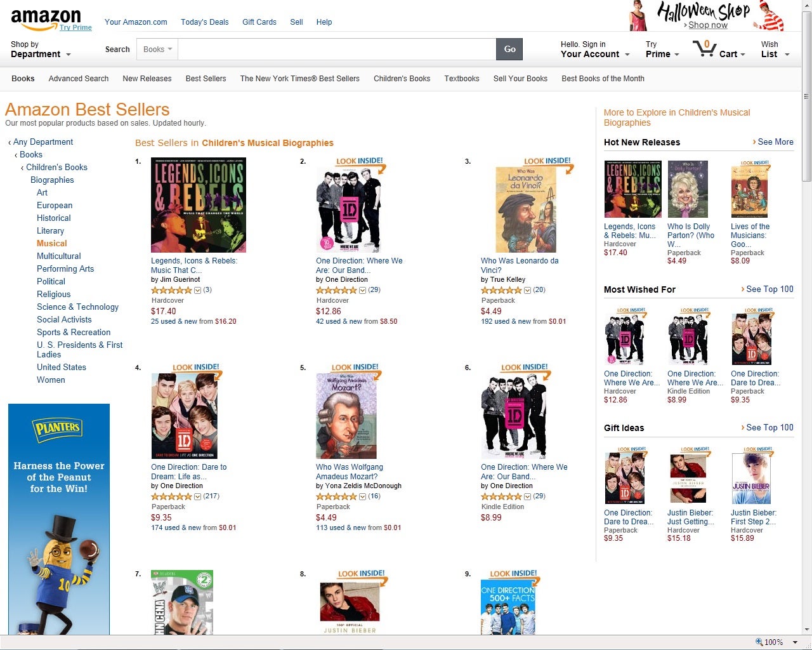The height and width of the screenshot is (650, 812).
Task: Open the browser zoom level magnifier icon
Action: coord(759,642)
